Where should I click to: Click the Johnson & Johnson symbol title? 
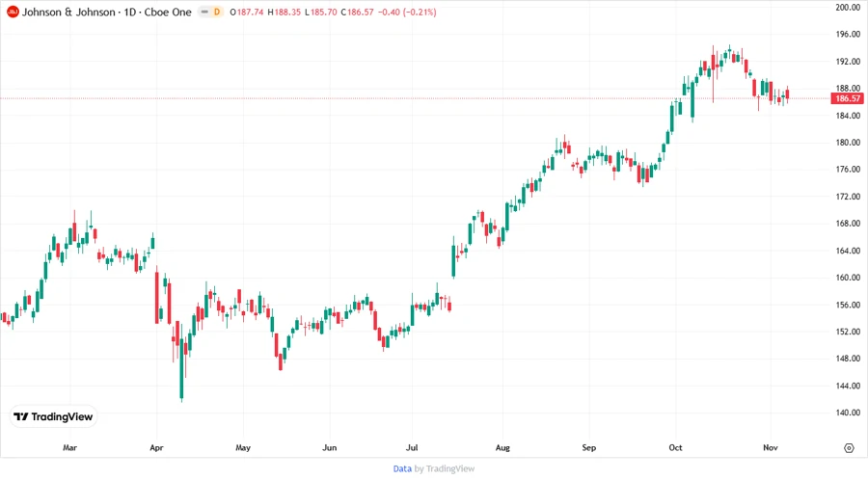click(x=68, y=12)
